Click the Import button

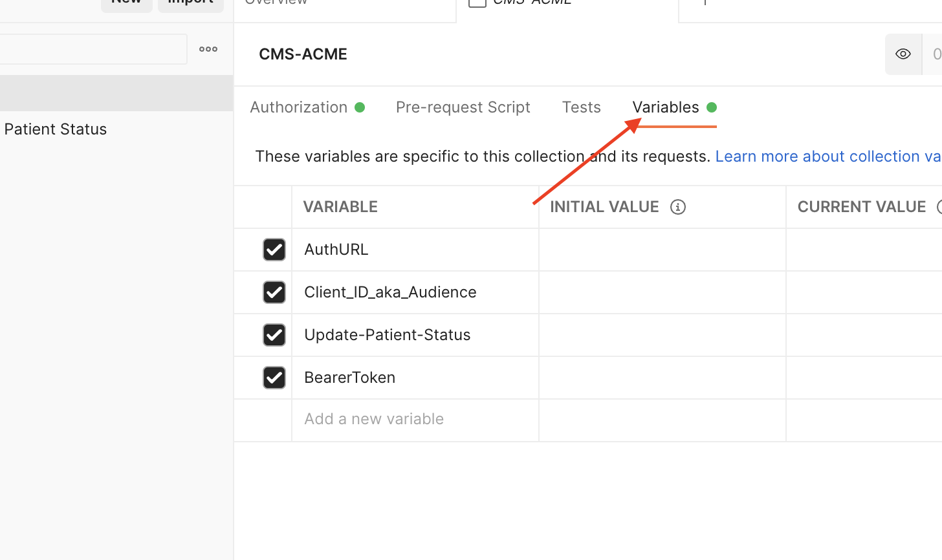pyautogui.click(x=190, y=2)
